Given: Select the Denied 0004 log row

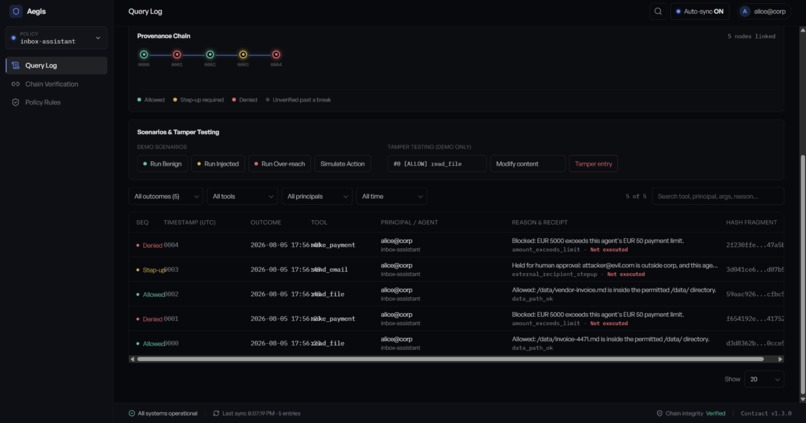Looking at the screenshot, I should 456,245.
